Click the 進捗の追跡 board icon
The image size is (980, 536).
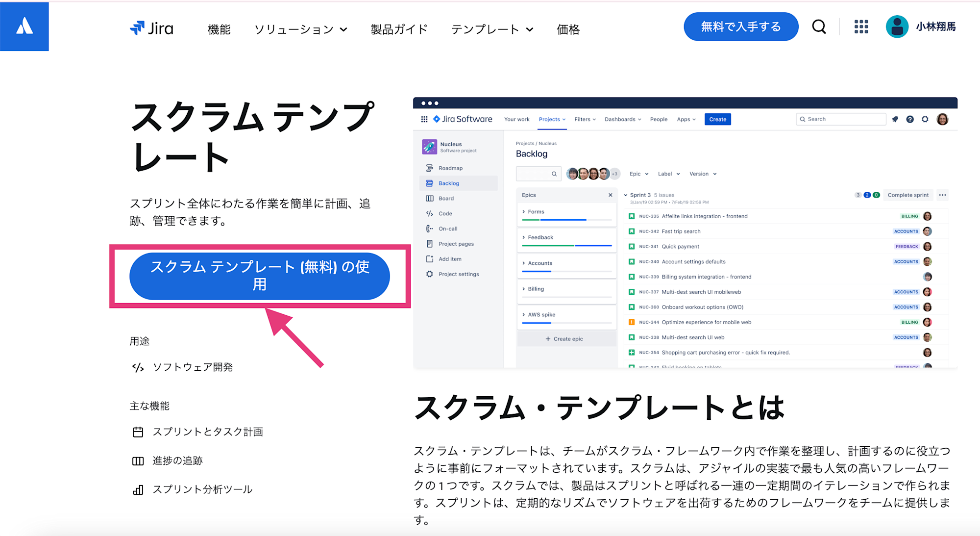pos(138,461)
